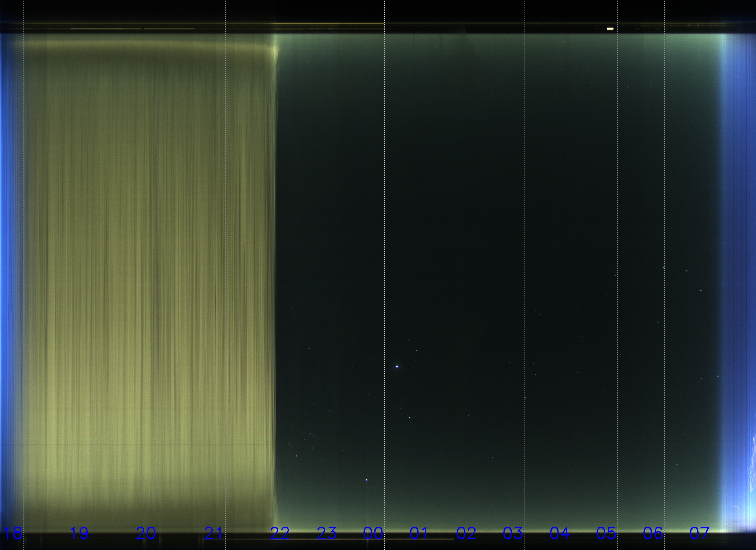756x550 pixels.
Task: Click the hour label 02
Action: pos(466,533)
